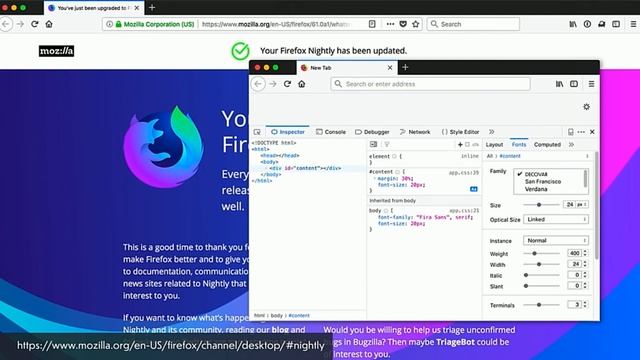Open Instance Normal dropdown
Screen dimensions: 640x360
[x=556, y=240]
